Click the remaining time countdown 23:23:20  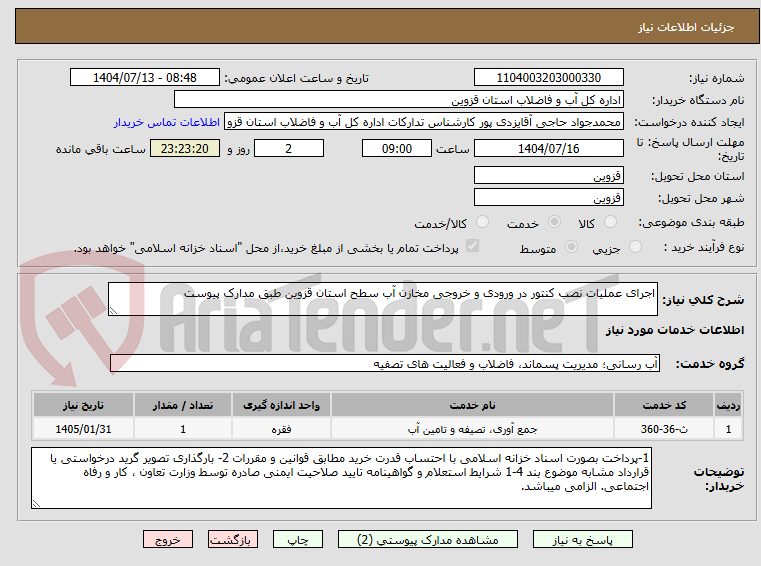(x=185, y=148)
